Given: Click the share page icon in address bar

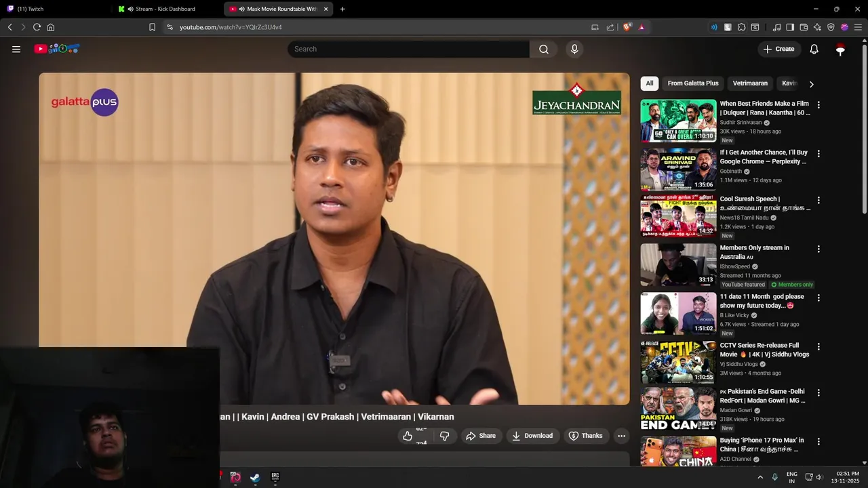Looking at the screenshot, I should pyautogui.click(x=610, y=27).
